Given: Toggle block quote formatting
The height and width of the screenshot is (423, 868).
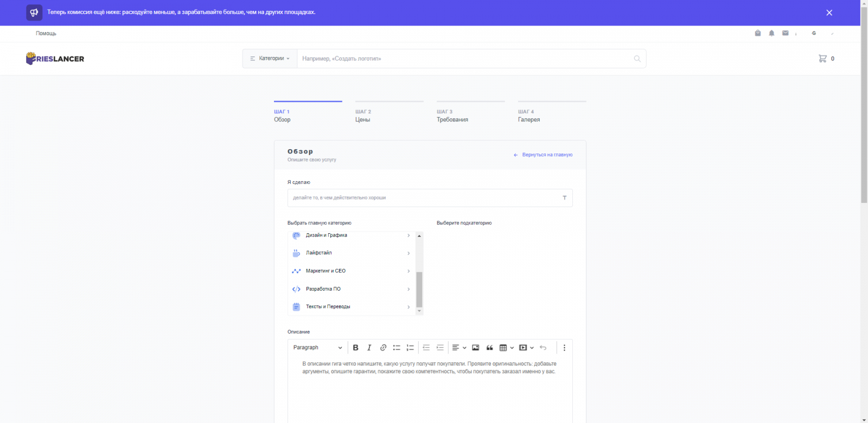Looking at the screenshot, I should pyautogui.click(x=489, y=348).
